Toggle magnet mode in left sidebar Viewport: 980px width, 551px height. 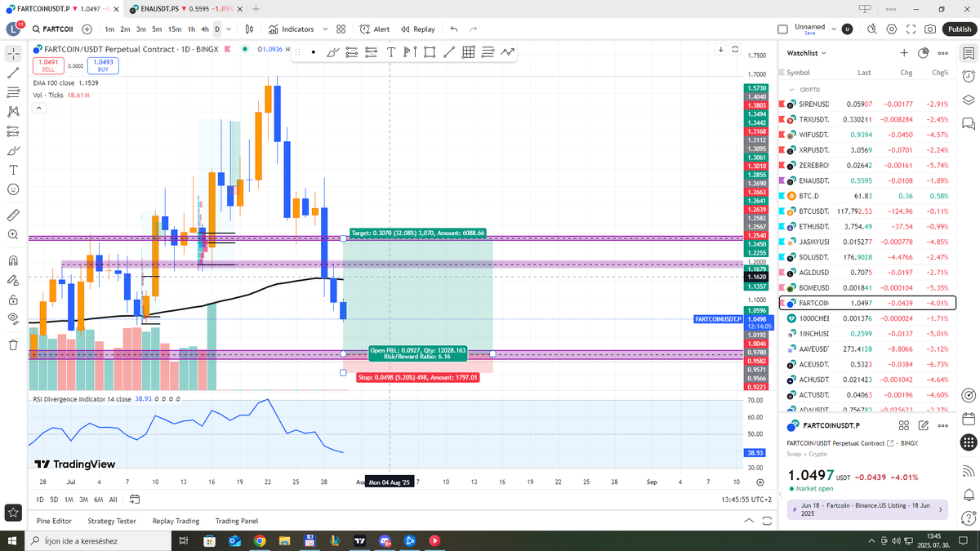13,261
